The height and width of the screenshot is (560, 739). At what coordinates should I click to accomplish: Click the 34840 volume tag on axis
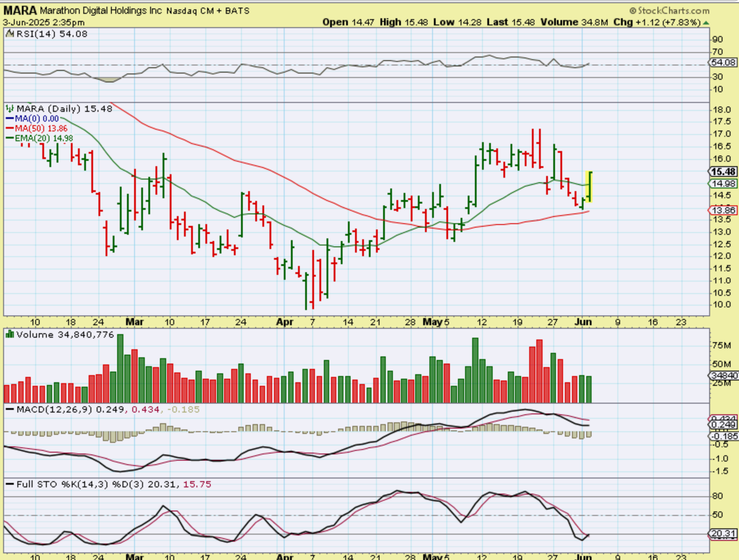723,376
